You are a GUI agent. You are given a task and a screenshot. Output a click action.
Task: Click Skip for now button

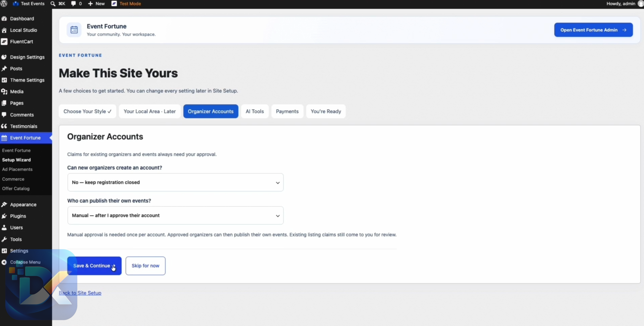[x=145, y=266]
